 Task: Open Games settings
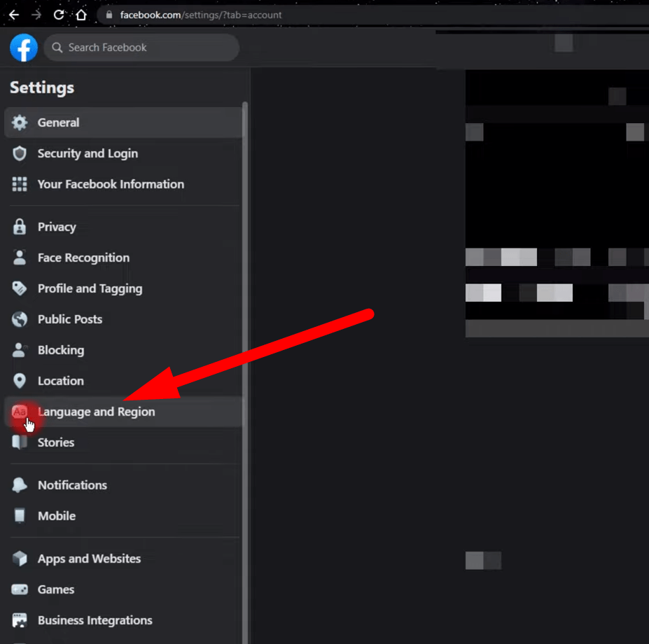point(123,589)
